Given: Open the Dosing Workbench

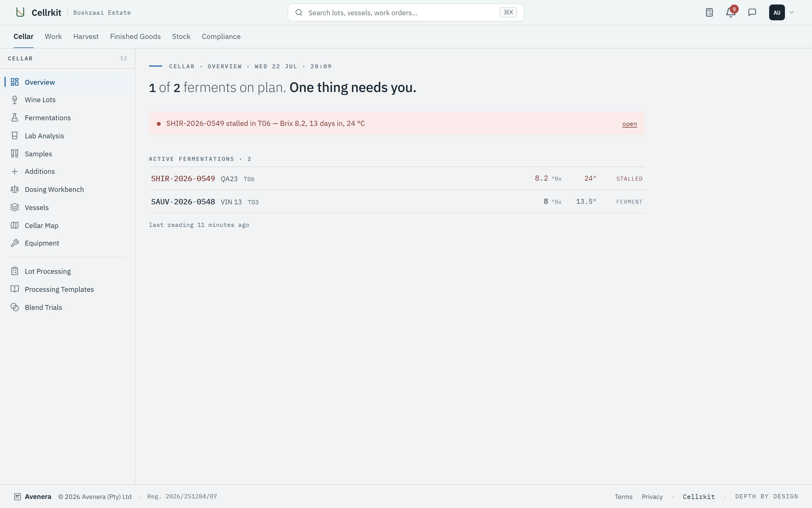Looking at the screenshot, I should [x=67, y=189].
